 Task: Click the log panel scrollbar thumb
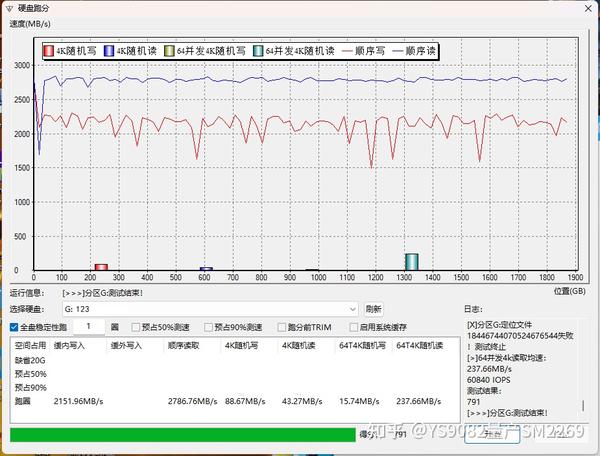(x=583, y=406)
